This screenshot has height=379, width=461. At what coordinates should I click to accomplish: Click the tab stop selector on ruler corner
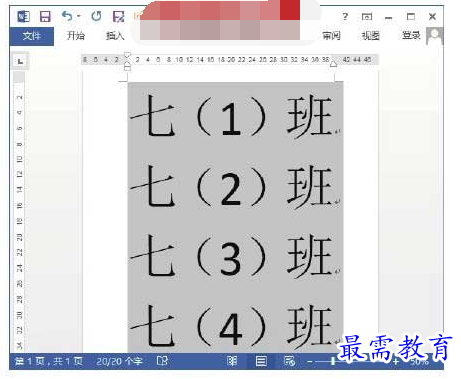point(20,61)
